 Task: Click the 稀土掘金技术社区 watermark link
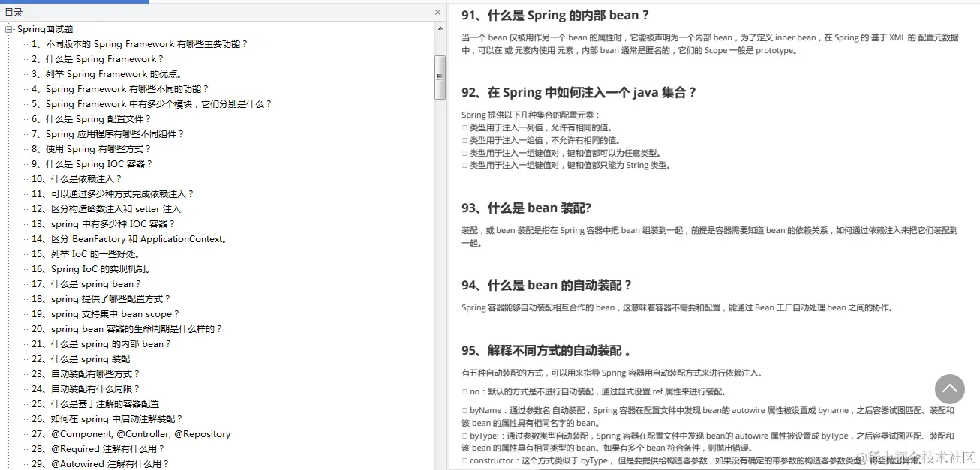923,458
